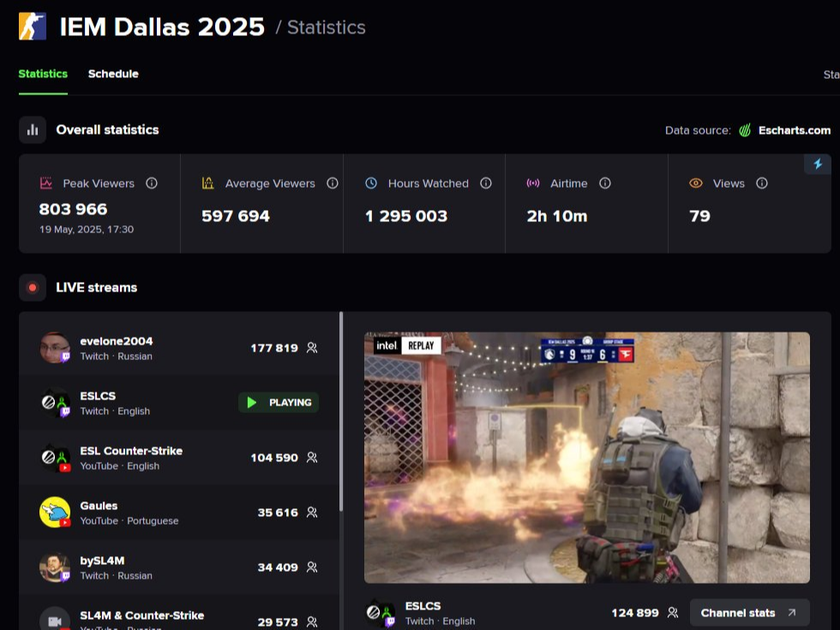Select the bySL4M stream entry
Screen dimensions: 840x630
tap(180, 567)
